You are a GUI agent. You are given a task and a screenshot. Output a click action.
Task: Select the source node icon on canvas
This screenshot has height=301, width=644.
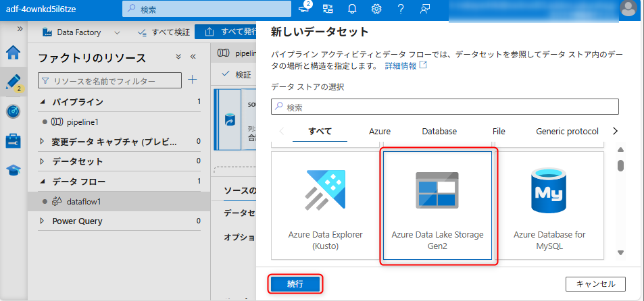(x=229, y=121)
